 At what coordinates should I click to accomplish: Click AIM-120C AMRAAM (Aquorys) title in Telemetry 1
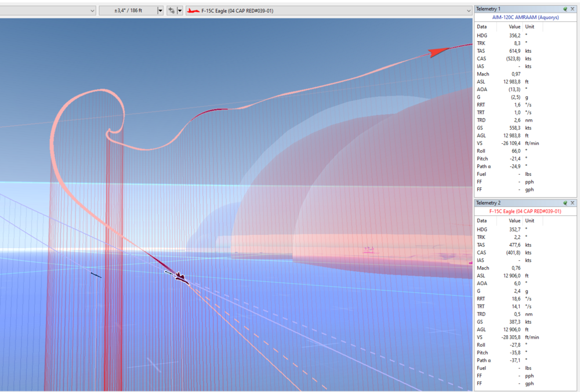pos(525,17)
